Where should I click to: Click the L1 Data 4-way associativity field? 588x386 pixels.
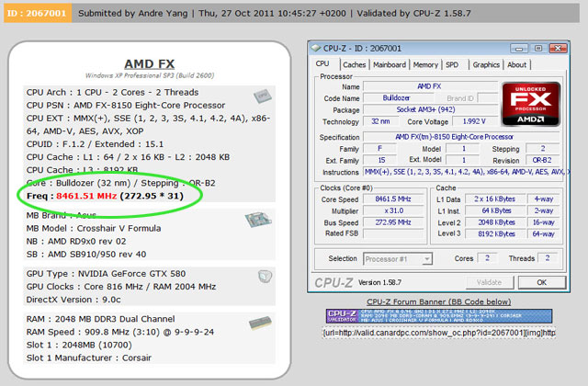point(543,199)
